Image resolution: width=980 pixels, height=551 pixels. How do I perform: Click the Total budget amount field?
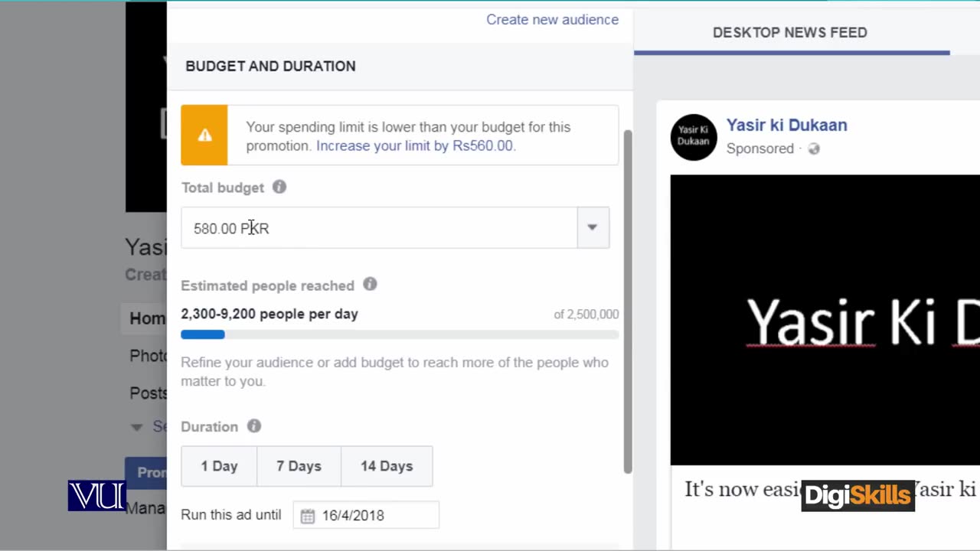[379, 228]
